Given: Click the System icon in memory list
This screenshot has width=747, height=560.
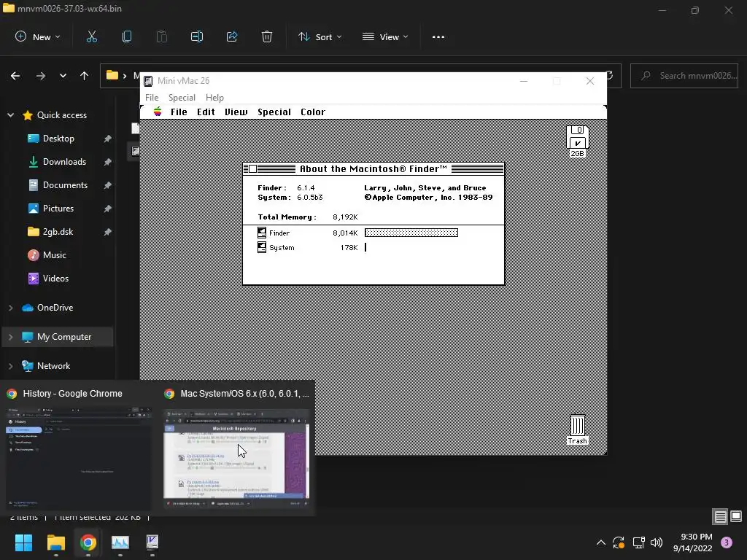Looking at the screenshot, I should coord(262,247).
